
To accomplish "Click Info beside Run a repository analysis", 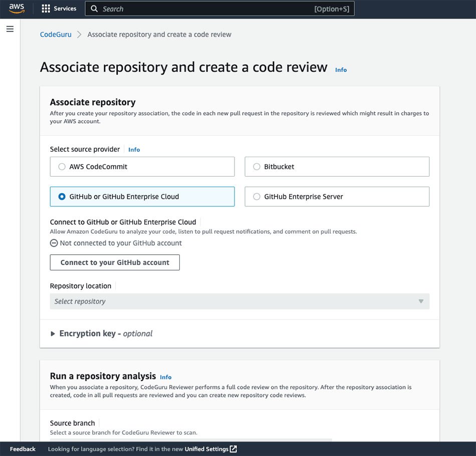I will click(165, 377).
